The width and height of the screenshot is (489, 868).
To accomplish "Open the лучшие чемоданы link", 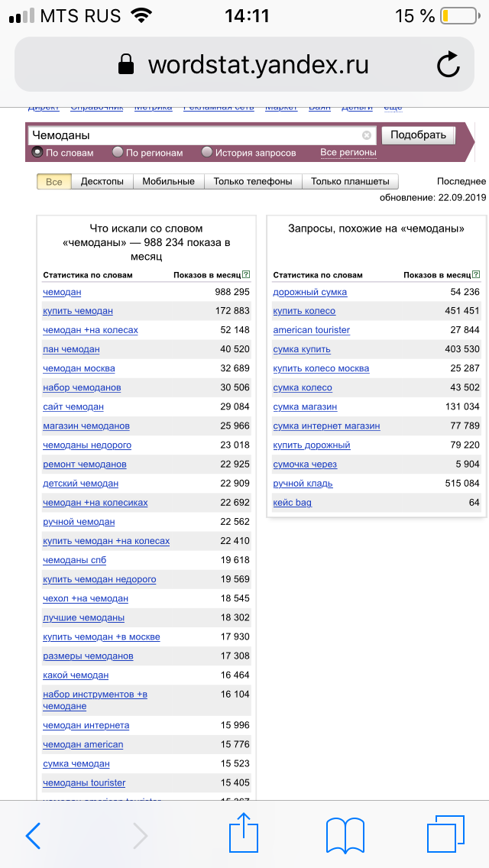I will 83,618.
